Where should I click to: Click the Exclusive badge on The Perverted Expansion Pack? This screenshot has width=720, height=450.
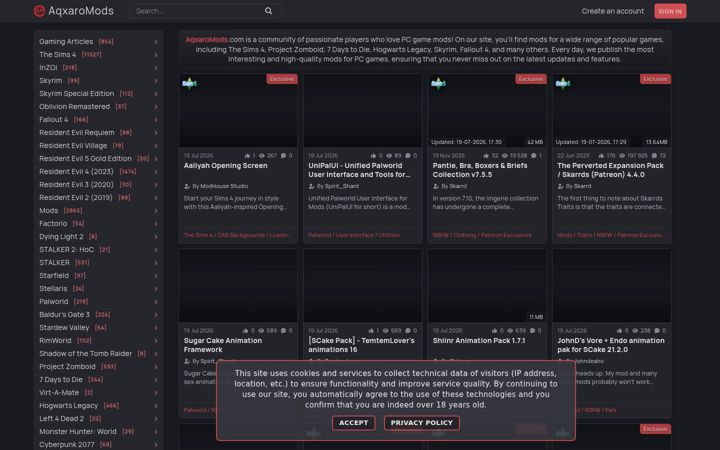coord(655,79)
